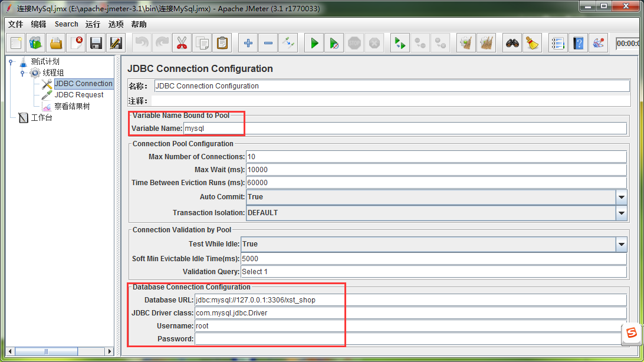
Task: Open the Search menu
Action: [67, 24]
